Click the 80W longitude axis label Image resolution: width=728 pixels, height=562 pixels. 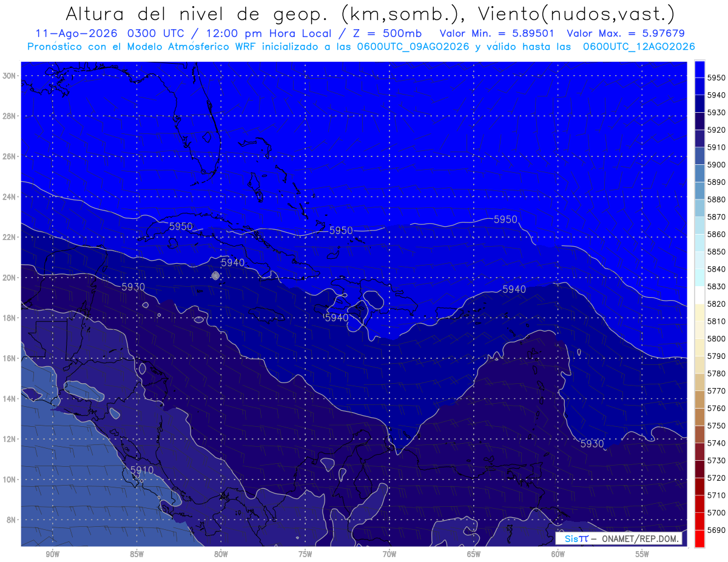(x=221, y=554)
